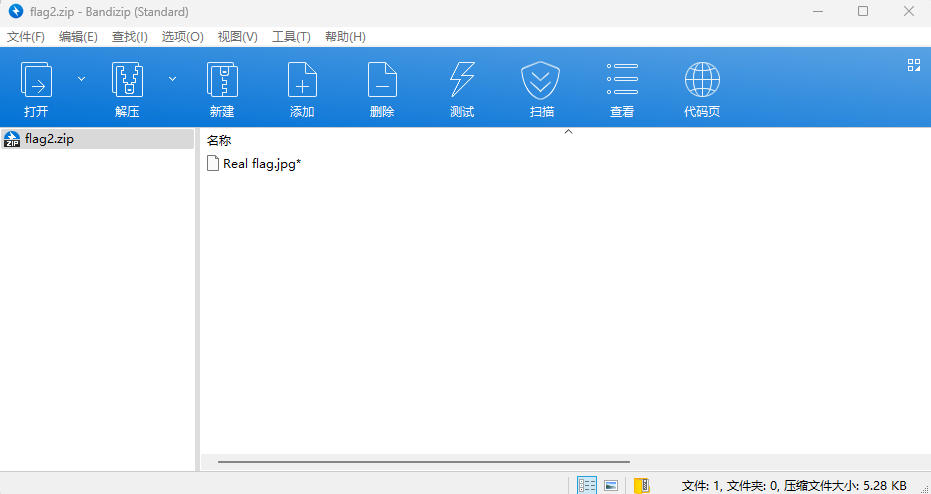Screen dimensions: 931x494
Task: Click the yellow archive info icon in status bar
Action: coord(641,485)
